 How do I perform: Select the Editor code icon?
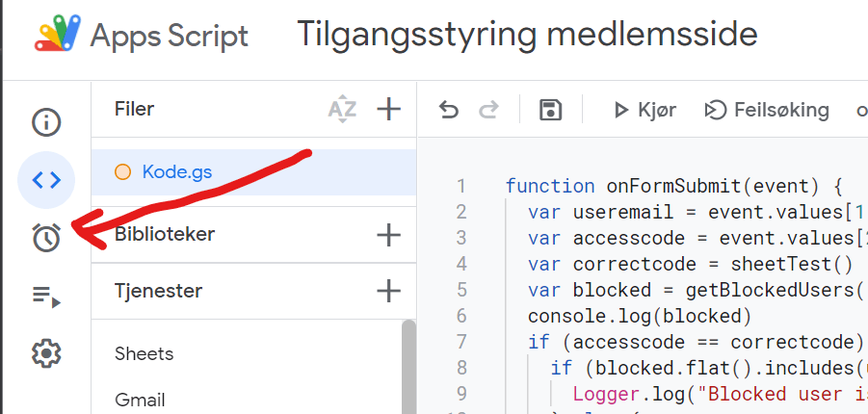point(46,180)
